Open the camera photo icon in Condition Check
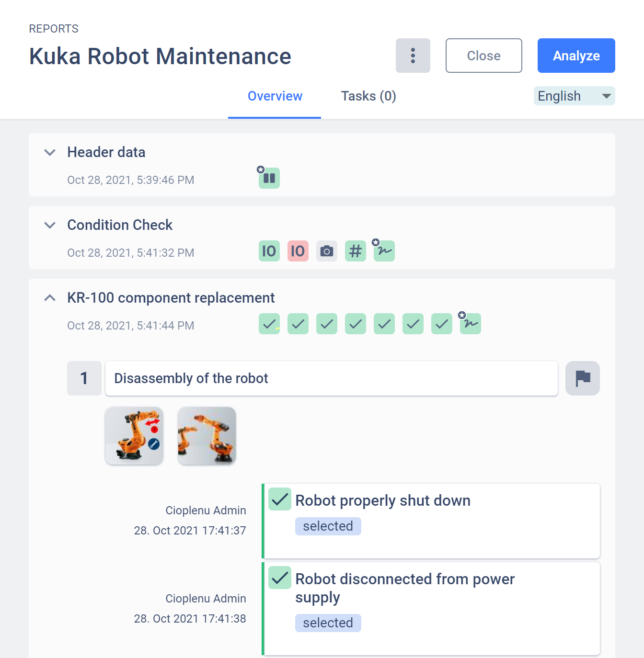The image size is (644, 658). pos(326,250)
